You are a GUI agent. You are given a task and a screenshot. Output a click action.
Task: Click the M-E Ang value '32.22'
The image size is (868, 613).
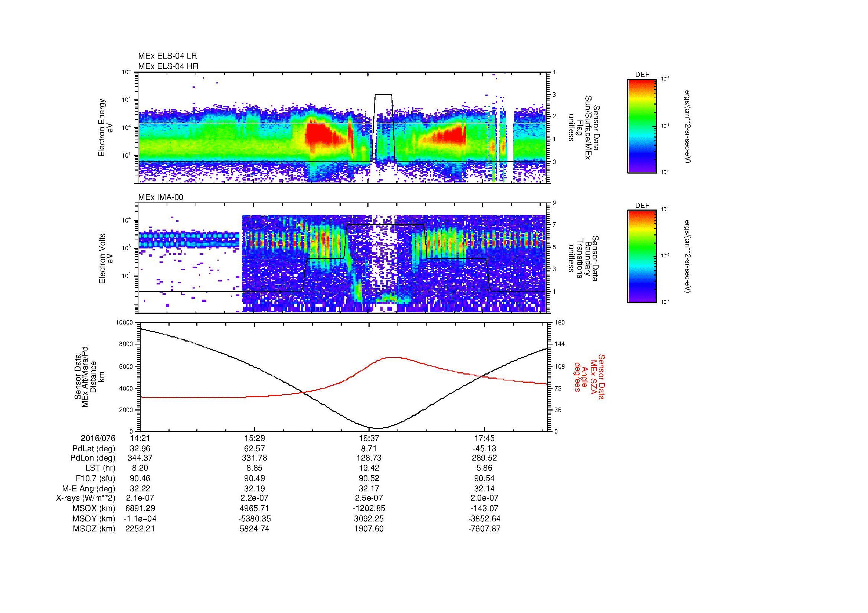click(x=140, y=489)
